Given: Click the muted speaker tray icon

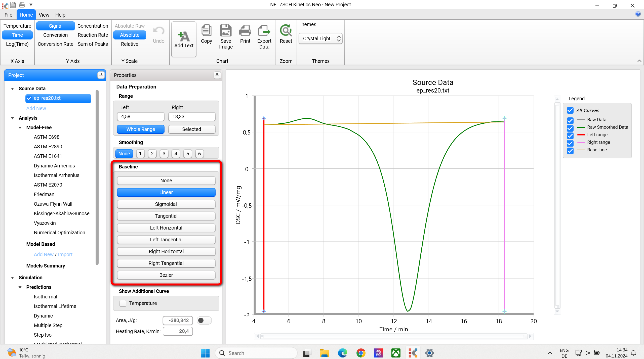Looking at the screenshot, I should [587, 353].
